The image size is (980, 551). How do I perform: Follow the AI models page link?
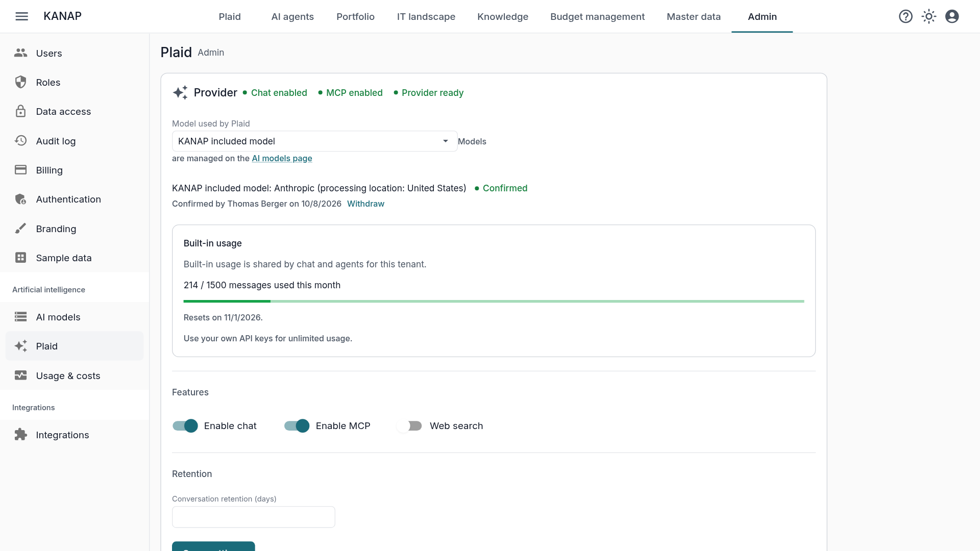pyautogui.click(x=282, y=158)
